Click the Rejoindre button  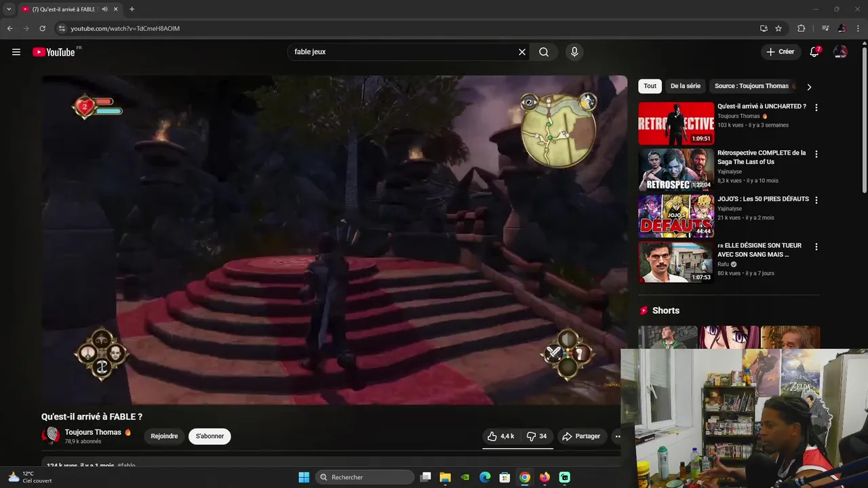tap(164, 436)
